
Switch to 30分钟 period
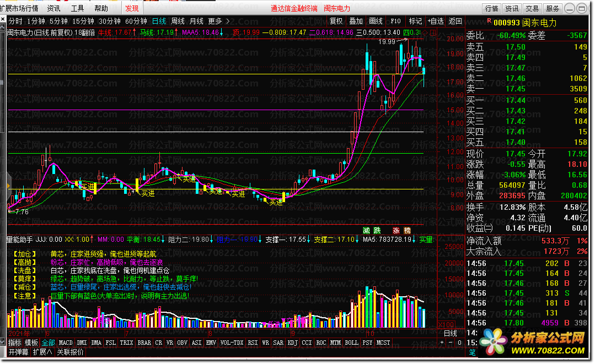coord(110,21)
